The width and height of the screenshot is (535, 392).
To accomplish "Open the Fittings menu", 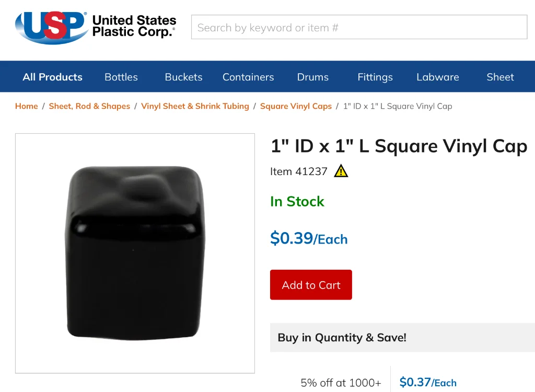I will point(375,77).
